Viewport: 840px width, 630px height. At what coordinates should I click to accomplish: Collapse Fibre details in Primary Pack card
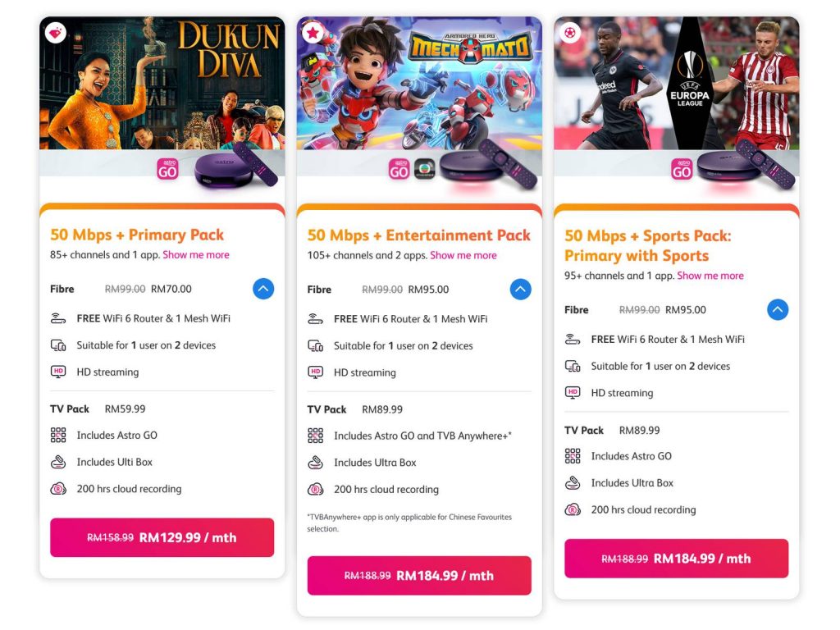(263, 289)
